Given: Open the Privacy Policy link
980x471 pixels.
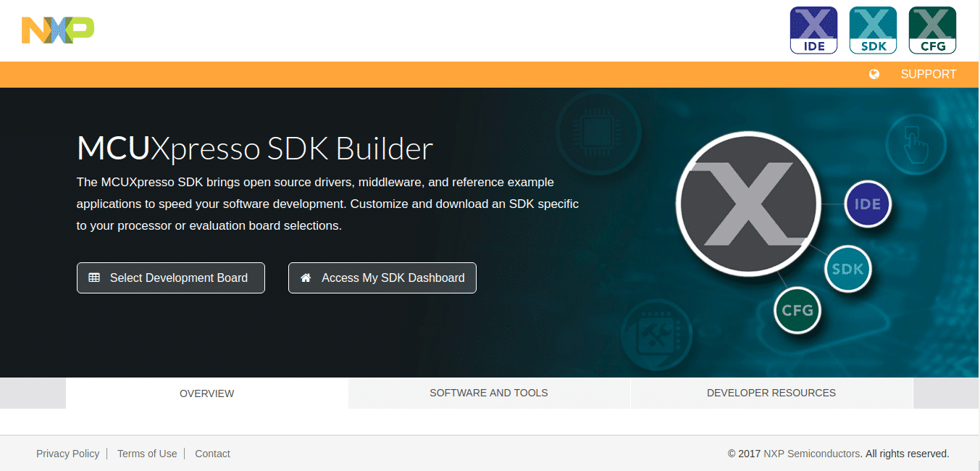Looking at the screenshot, I should point(67,454).
